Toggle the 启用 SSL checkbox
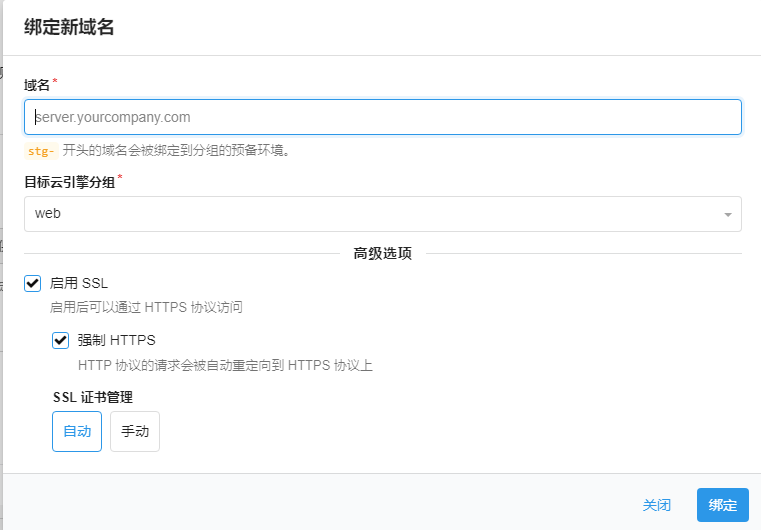 click(33, 284)
